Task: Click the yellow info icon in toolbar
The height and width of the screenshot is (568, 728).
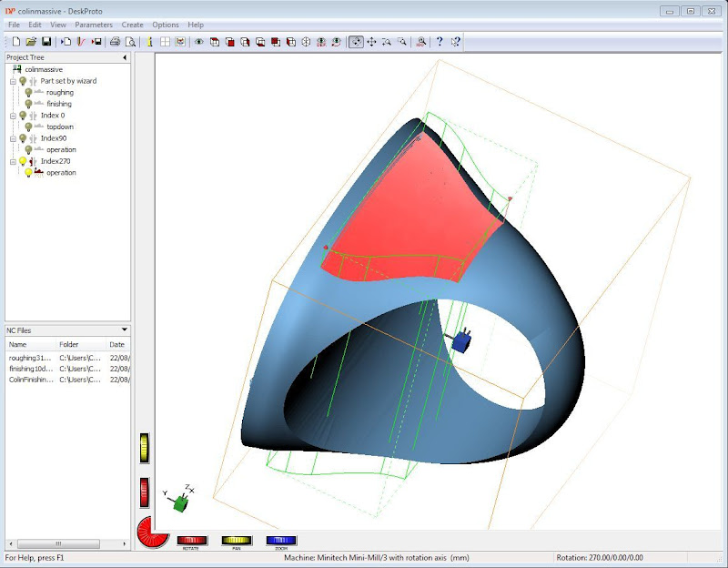Action: pyautogui.click(x=149, y=42)
